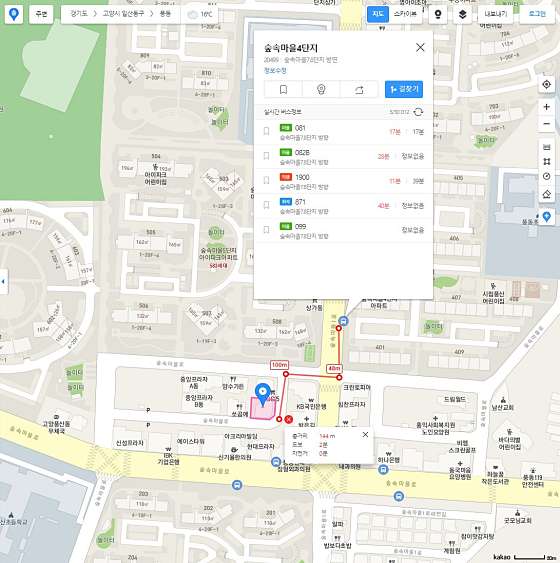
Task: Toggle bookmark for bus 081
Action: (266, 131)
